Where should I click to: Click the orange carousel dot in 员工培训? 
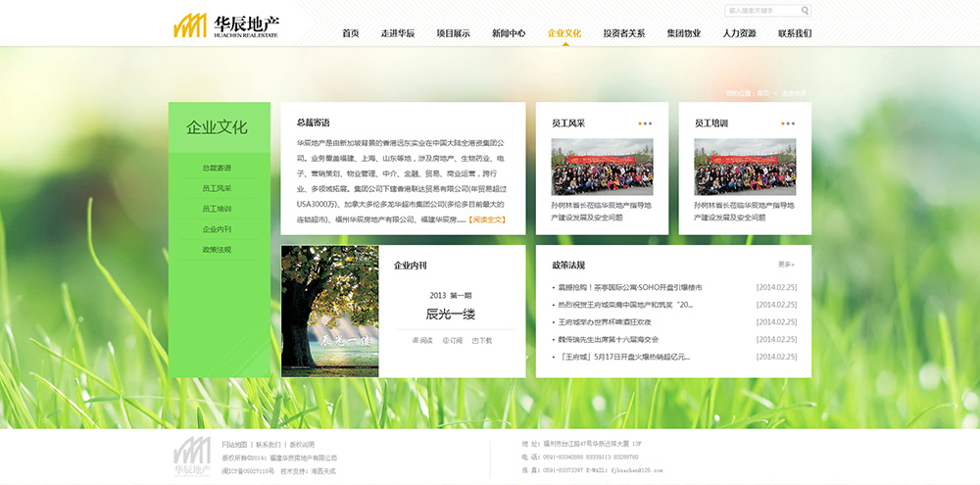click(x=783, y=123)
